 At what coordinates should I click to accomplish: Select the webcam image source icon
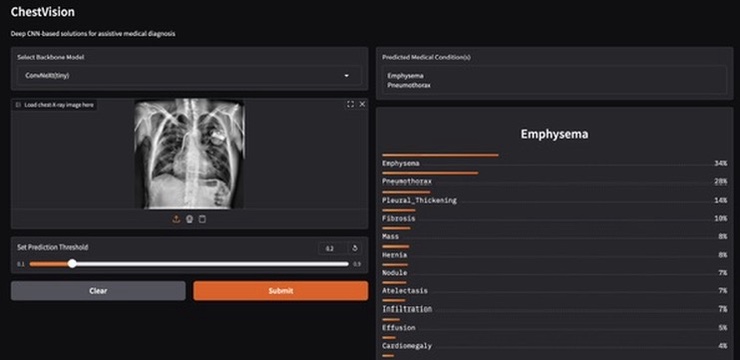click(189, 219)
